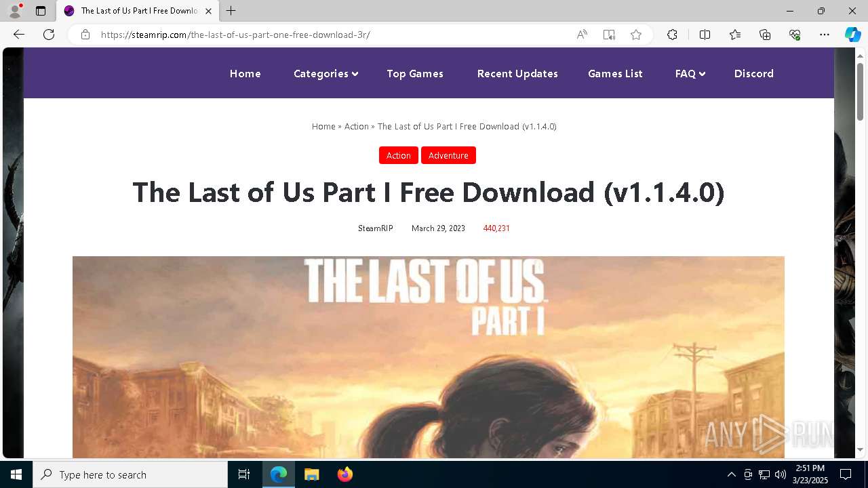
Task: Open Browser essentials heart icon
Action: click(795, 35)
